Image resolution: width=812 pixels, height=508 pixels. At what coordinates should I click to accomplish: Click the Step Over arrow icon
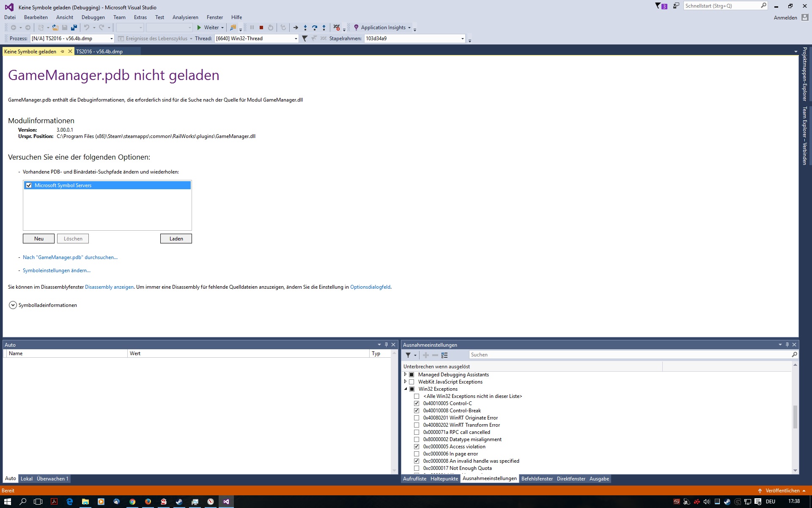(x=314, y=28)
